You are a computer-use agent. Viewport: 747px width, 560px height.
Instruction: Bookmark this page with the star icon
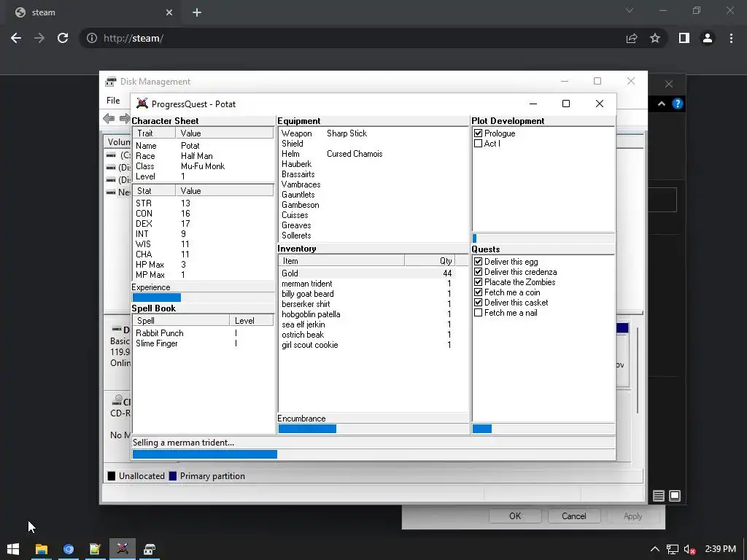tap(655, 38)
